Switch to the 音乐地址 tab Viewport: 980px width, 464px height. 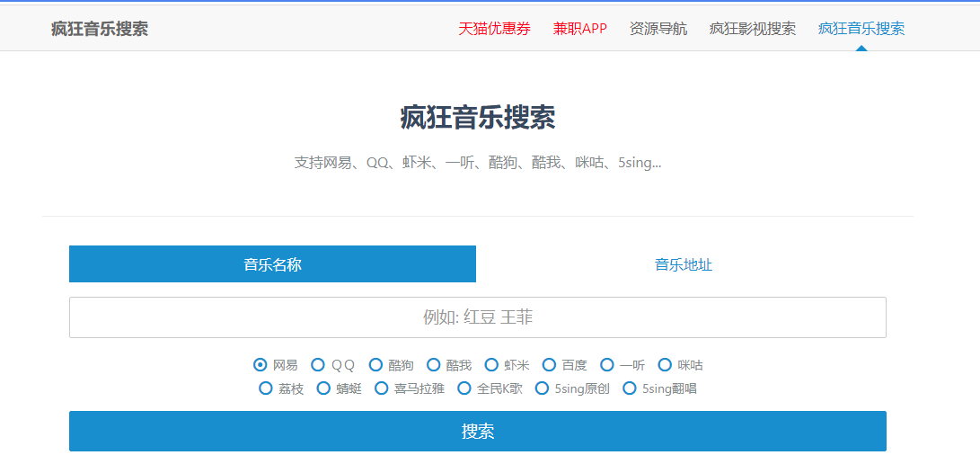click(x=683, y=264)
